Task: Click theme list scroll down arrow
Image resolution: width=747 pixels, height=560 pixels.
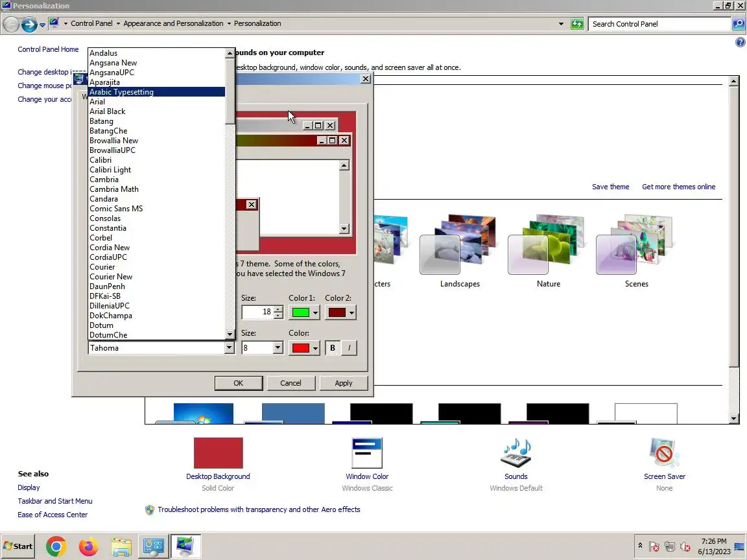Action: pos(733,419)
